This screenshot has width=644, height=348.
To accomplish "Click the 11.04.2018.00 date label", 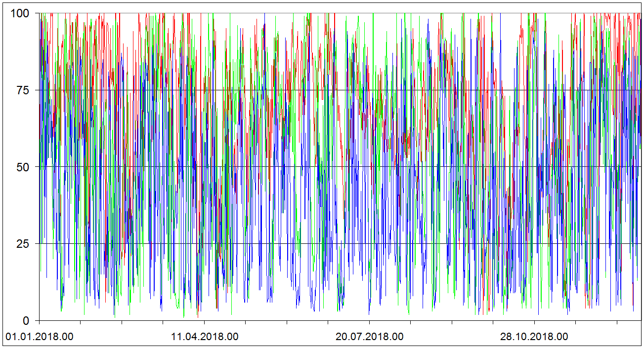I will click(x=205, y=337).
